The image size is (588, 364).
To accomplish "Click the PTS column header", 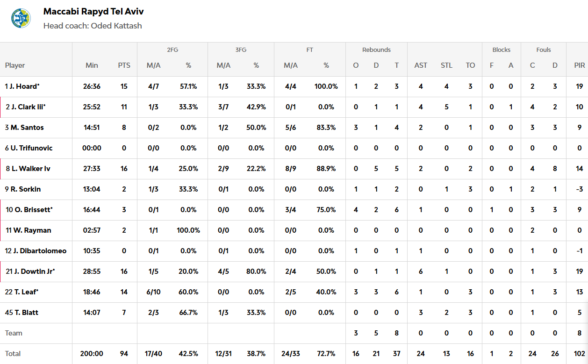I will click(124, 65).
